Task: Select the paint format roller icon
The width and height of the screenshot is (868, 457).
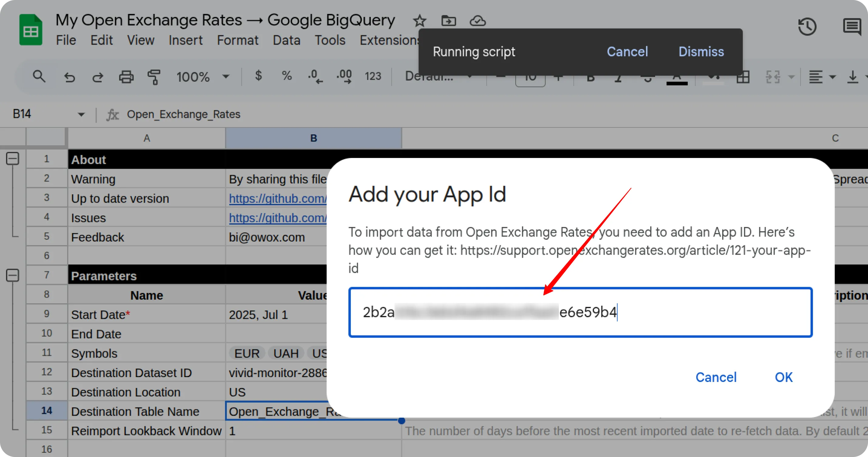Action: [x=154, y=77]
